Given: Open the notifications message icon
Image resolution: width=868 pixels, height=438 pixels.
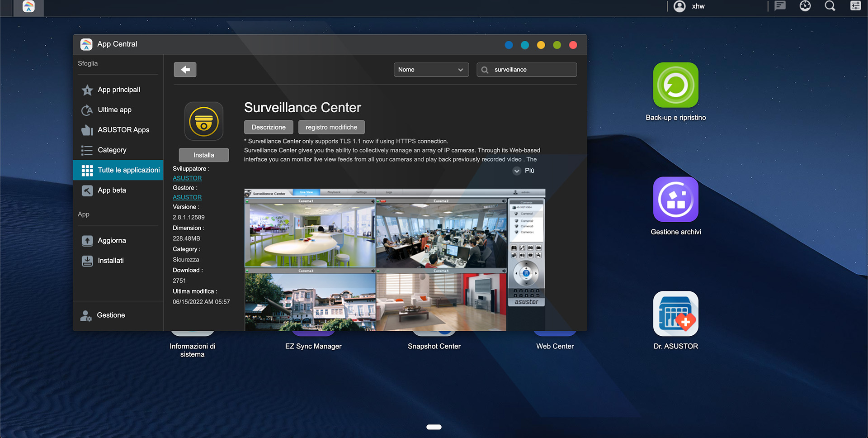Looking at the screenshot, I should coord(780,6).
